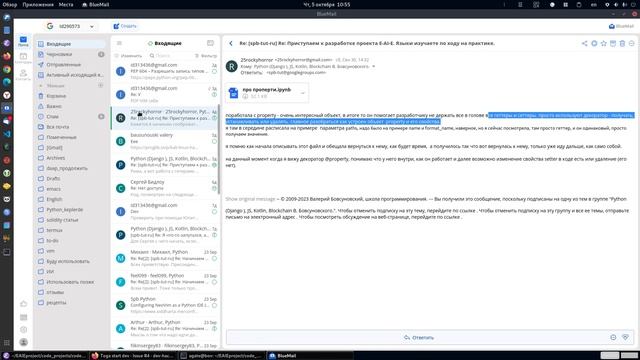Viewport: 640px width, 360px height.
Task: Open the Отправленные sent folder
Action: point(71,64)
